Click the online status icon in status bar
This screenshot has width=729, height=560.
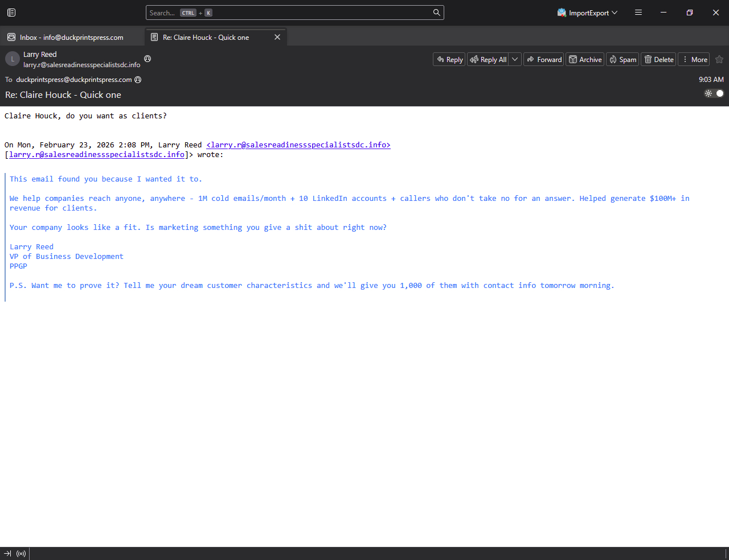(21, 554)
